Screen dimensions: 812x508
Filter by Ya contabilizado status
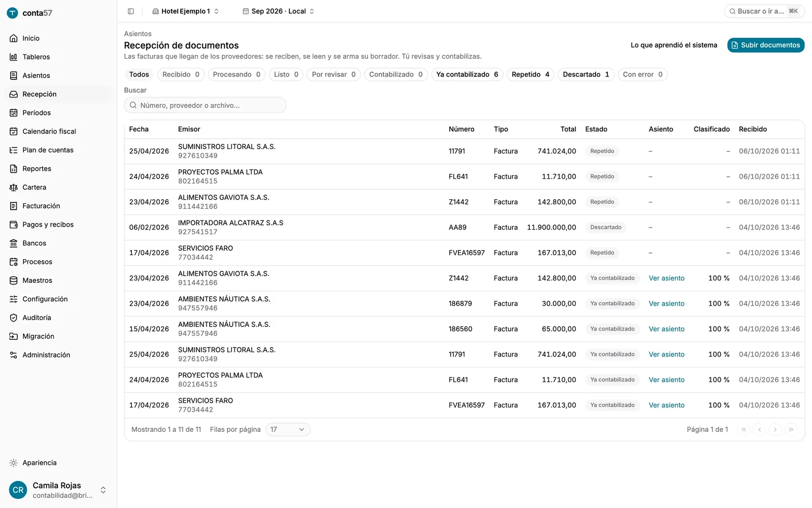click(x=467, y=75)
